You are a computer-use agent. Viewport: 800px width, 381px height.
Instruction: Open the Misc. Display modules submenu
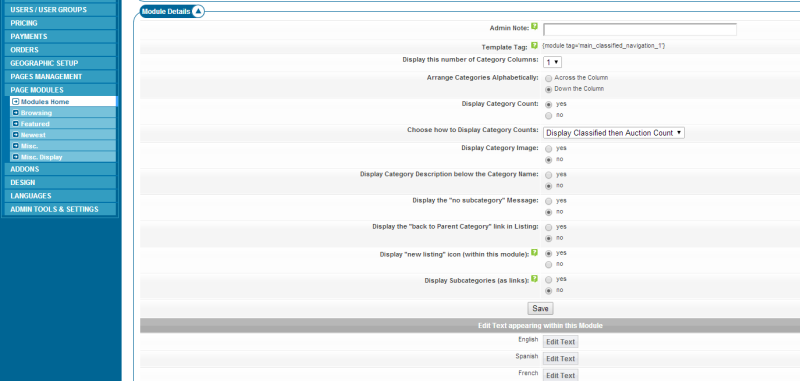[x=63, y=157]
